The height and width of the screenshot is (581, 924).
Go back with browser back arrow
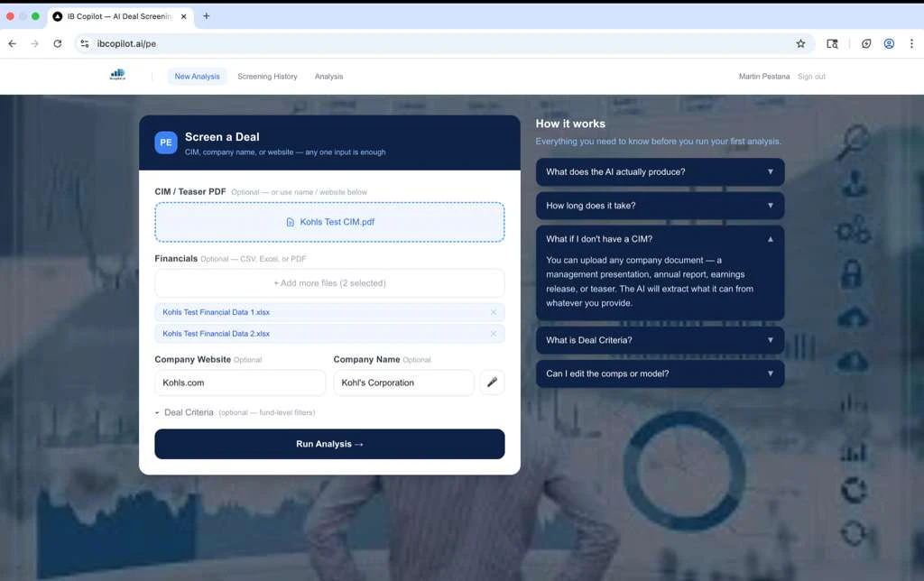(x=13, y=43)
